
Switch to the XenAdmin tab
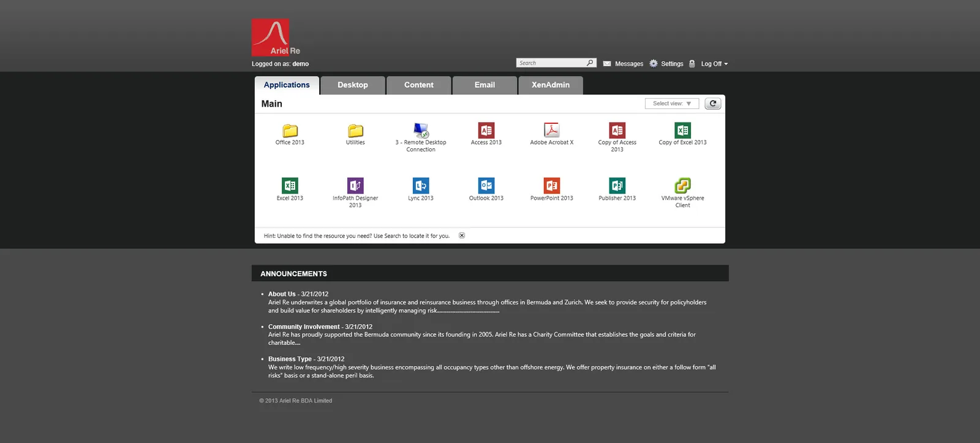551,85
